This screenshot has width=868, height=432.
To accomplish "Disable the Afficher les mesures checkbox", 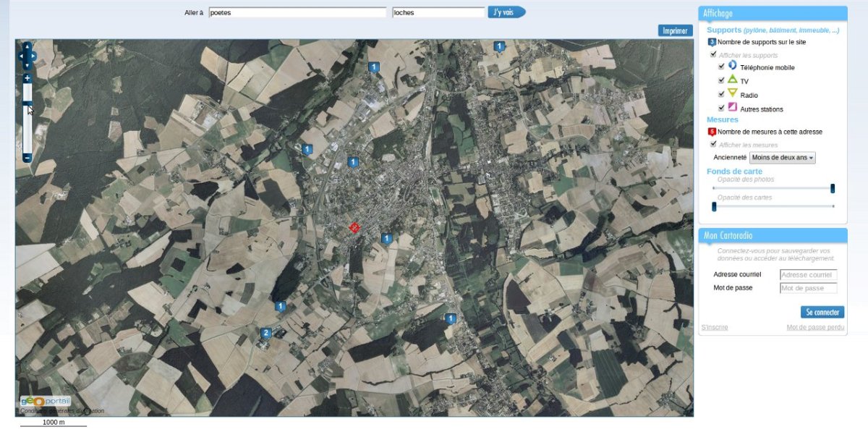I will tap(713, 144).
